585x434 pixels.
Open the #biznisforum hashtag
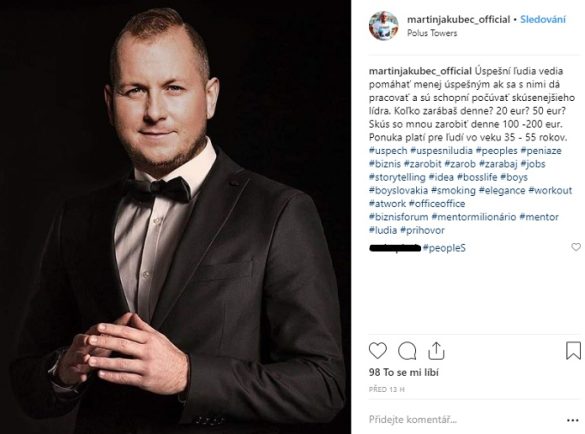point(398,217)
